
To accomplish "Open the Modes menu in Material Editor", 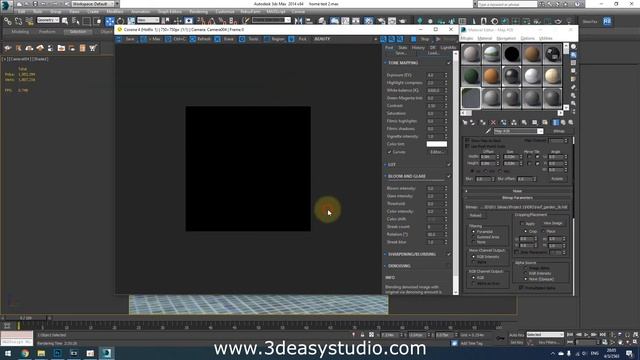I will (467, 38).
